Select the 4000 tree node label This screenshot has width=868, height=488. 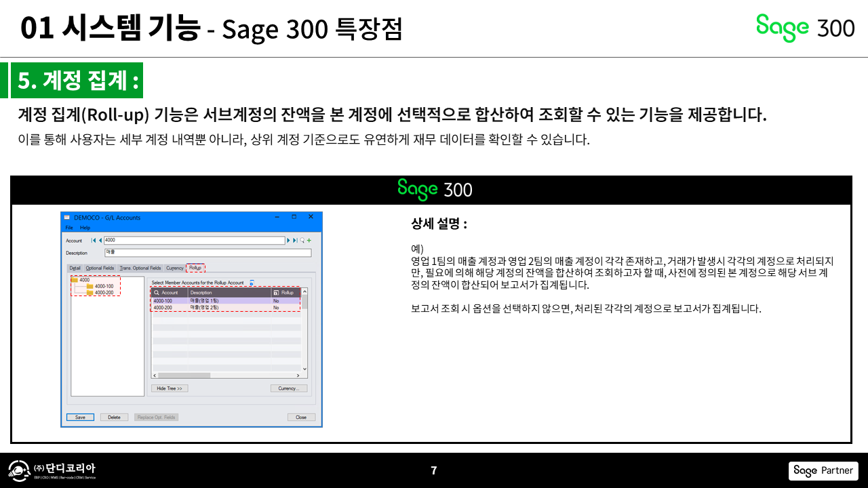point(85,279)
